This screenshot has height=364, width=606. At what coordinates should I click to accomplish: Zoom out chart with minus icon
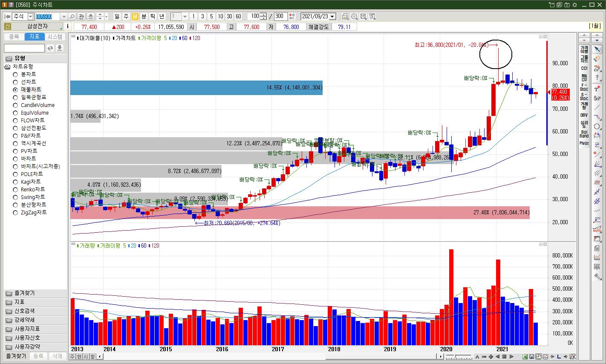[x=484, y=357]
